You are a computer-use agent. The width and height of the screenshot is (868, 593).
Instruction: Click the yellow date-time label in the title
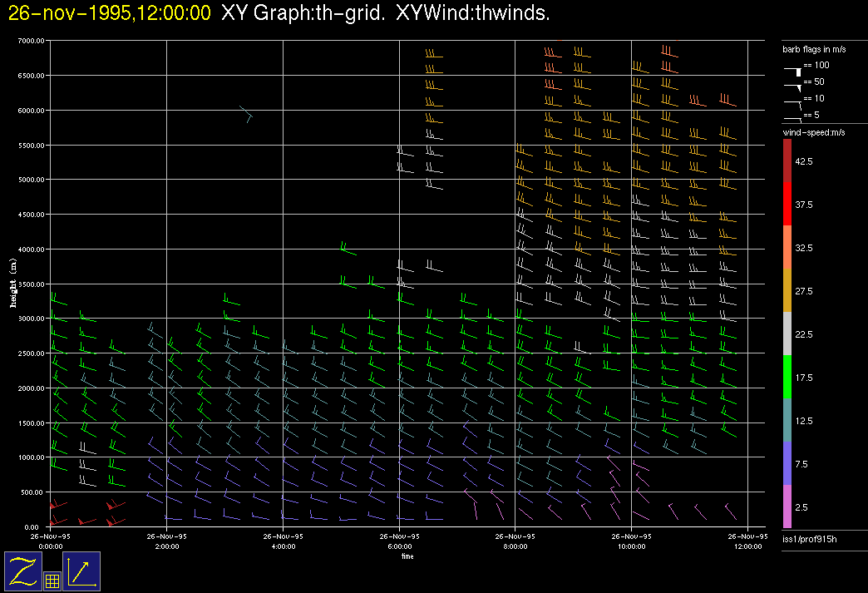pyautogui.click(x=109, y=13)
